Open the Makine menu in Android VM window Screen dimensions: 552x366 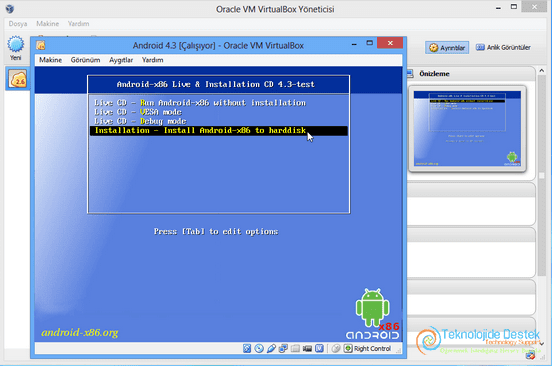[50, 60]
